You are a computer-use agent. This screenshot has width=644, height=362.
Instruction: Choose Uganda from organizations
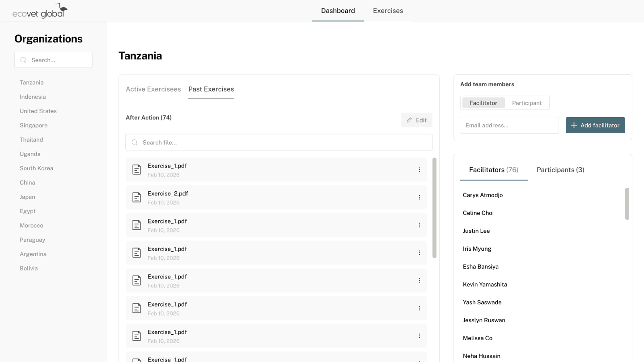click(x=30, y=154)
